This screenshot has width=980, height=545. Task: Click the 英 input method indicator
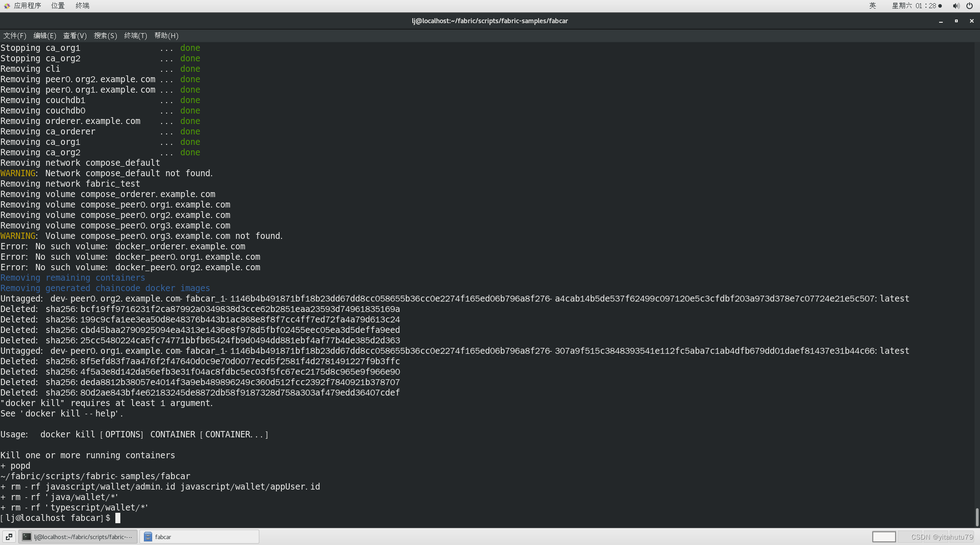pyautogui.click(x=872, y=5)
